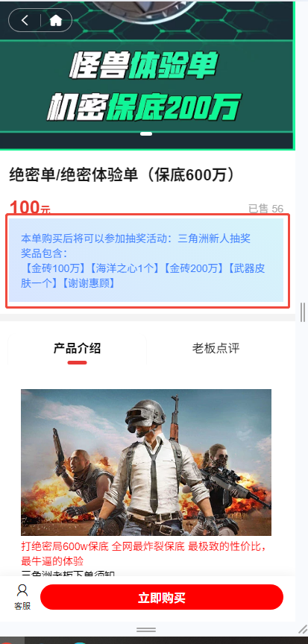Screen dimensions: 308x644
Task: Click the 三角洲新人抽奖 lottery text
Action: (214, 239)
